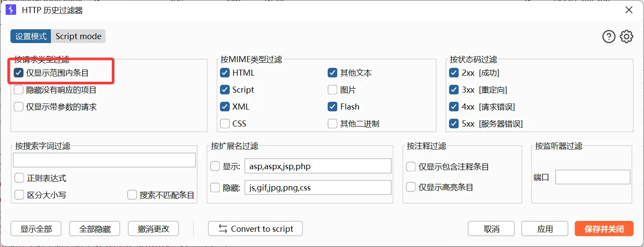Uncheck the 4xx [请求错误] status filter
The height and width of the screenshot is (247, 644).
click(x=454, y=107)
